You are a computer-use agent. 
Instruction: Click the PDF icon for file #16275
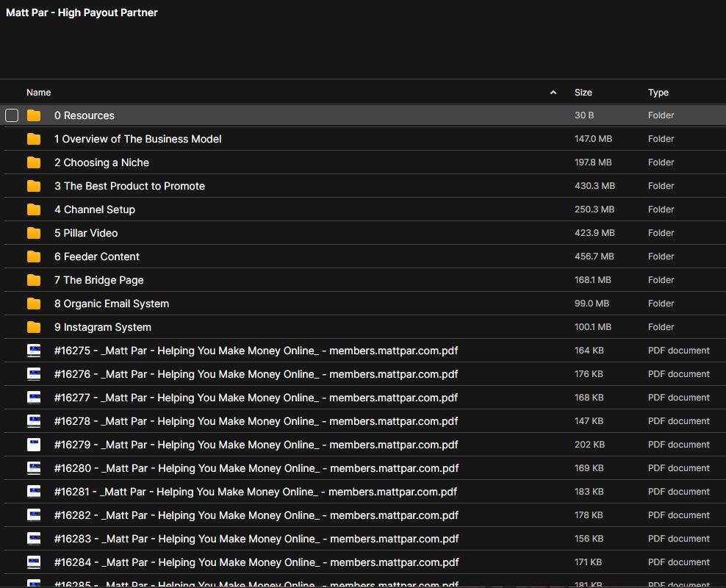click(34, 351)
